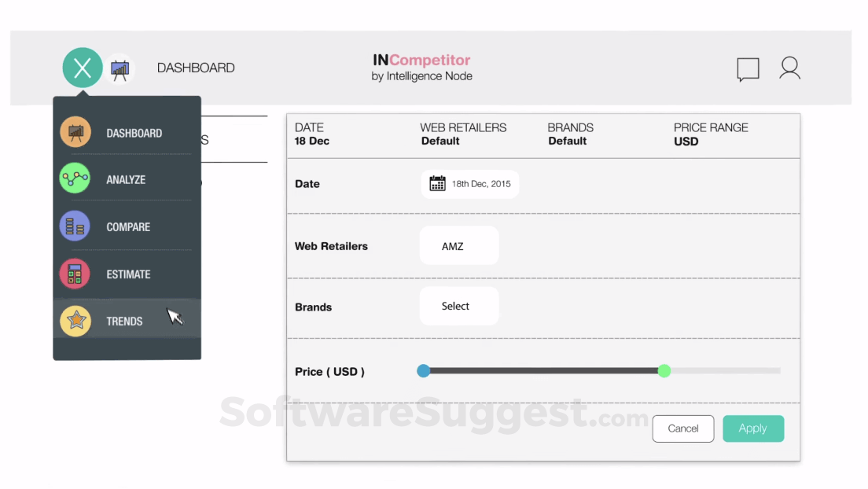Click the red Estimate calculator icon
868x489 pixels.
[75, 274]
